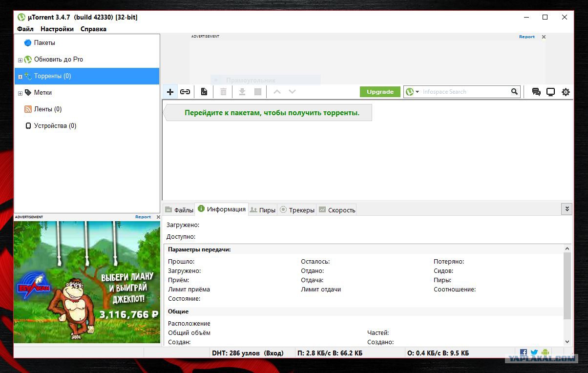588x373 pixels.
Task: Click the Add Torrent from URL link icon
Action: [185, 92]
